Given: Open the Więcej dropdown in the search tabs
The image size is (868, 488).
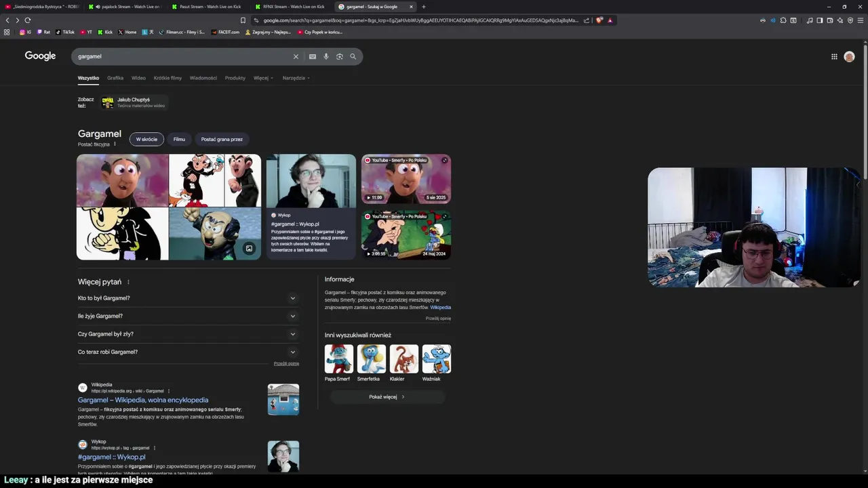Looking at the screenshot, I should pyautogui.click(x=263, y=78).
